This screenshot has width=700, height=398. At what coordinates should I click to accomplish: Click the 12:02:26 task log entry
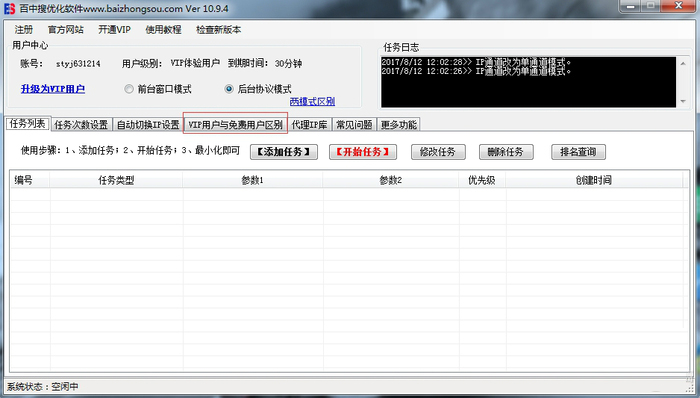point(476,71)
